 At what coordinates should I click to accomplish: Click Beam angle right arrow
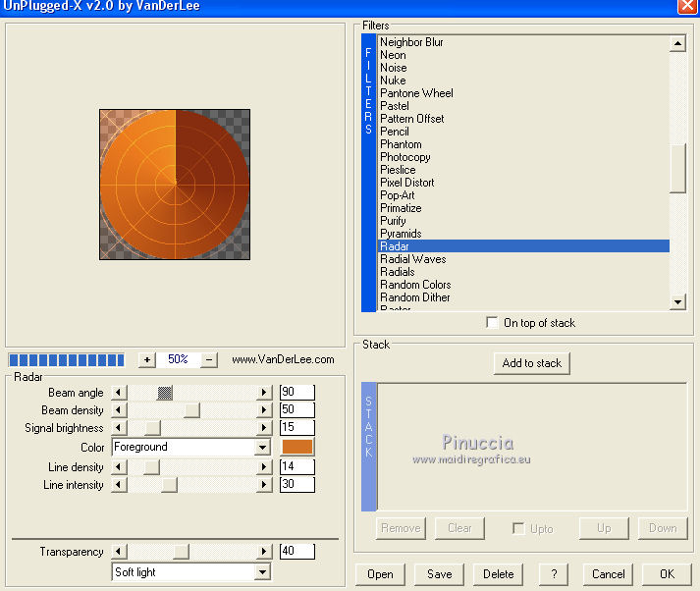pyautogui.click(x=264, y=393)
